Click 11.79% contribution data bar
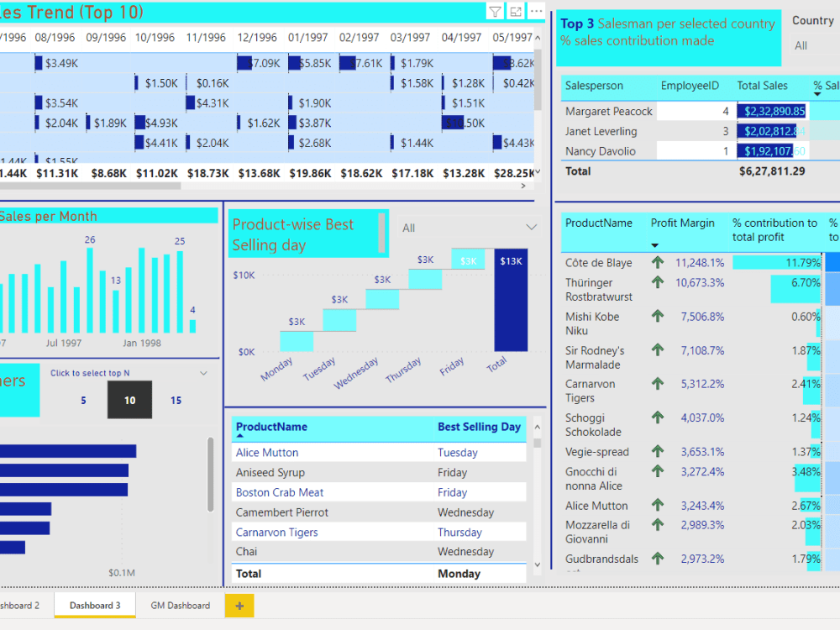Screen dimensions: 840x630 click(x=777, y=262)
